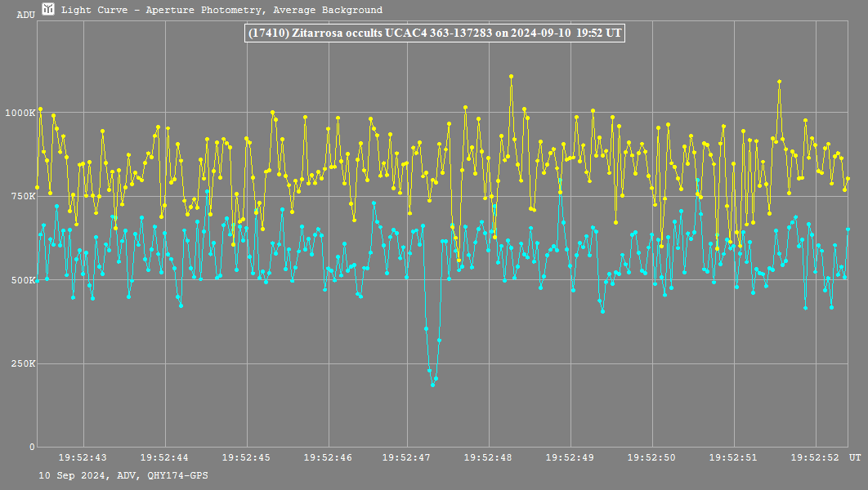Select the highest yellow peak data point
The image size is (868, 490).
point(511,76)
